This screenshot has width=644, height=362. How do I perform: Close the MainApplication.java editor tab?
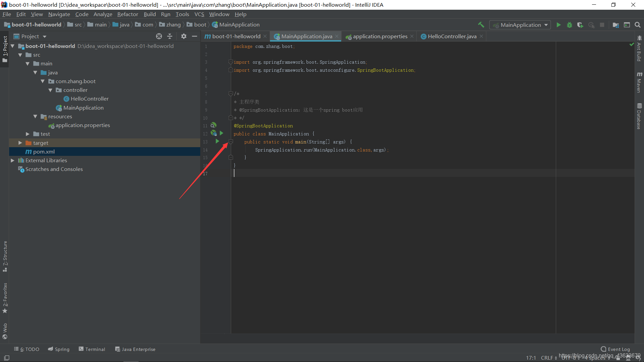point(337,36)
